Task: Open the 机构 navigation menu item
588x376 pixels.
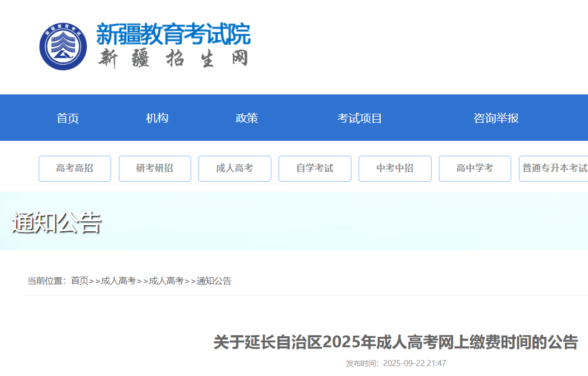Action: coord(157,118)
